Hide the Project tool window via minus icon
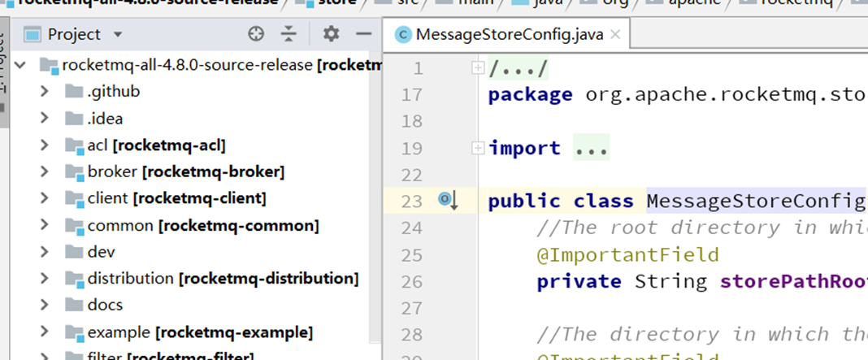Screen dimensions: 868x360 coord(363,34)
